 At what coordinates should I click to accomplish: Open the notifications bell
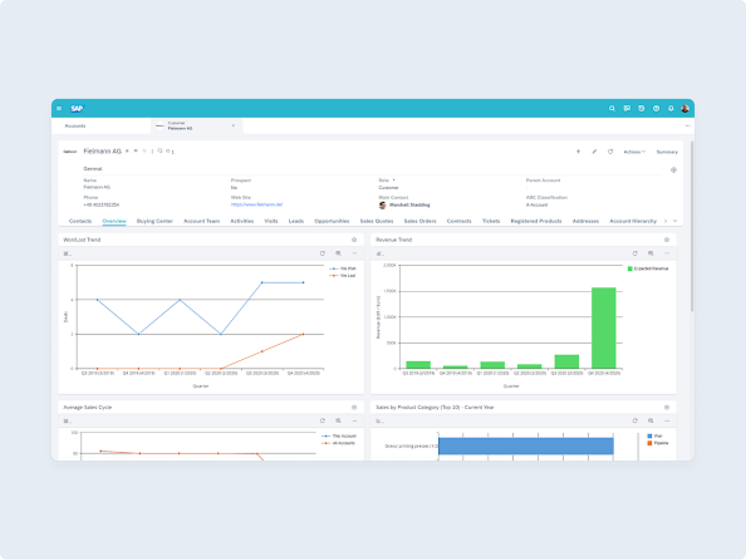[670, 108]
